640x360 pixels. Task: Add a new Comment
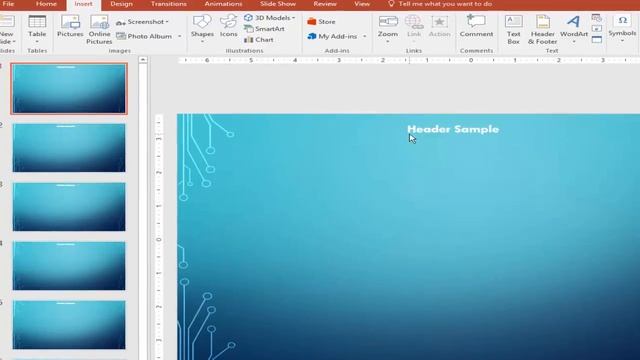point(476,26)
